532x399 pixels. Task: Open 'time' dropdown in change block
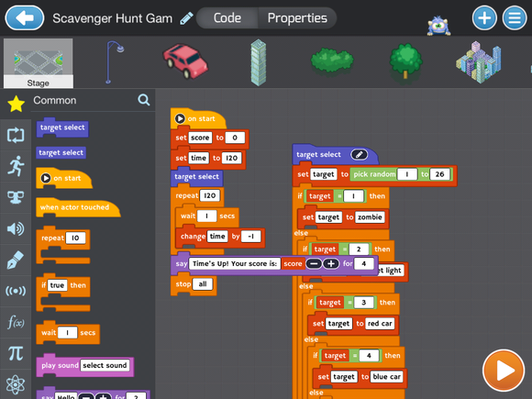[217, 237]
